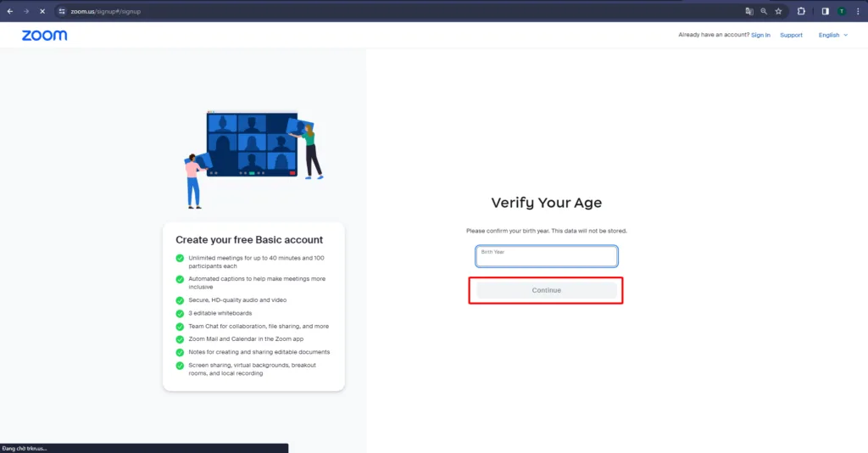The image size is (868, 453).
Task: Go forward using browser forward arrow
Action: coord(25,11)
